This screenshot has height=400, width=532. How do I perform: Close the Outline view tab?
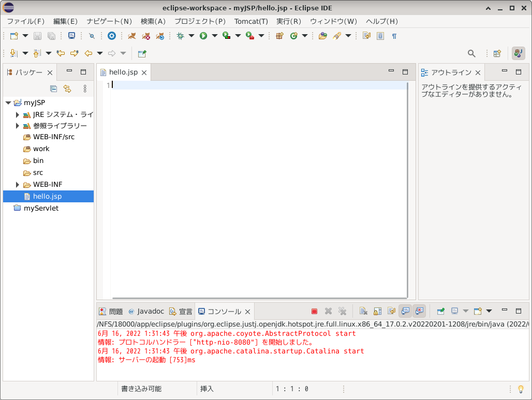[x=478, y=72]
